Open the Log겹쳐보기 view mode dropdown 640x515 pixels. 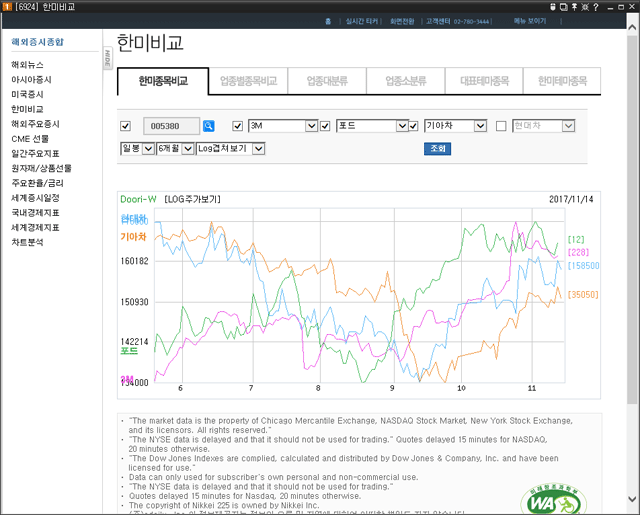(x=258, y=148)
